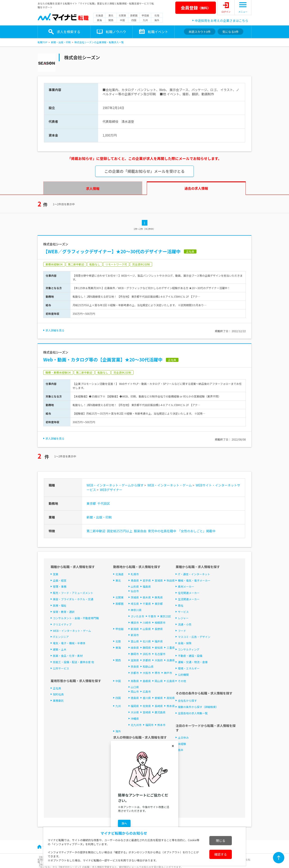Click the blue 次へ button in survey popup
Screen dimensions: 289x868
pos(124,824)
